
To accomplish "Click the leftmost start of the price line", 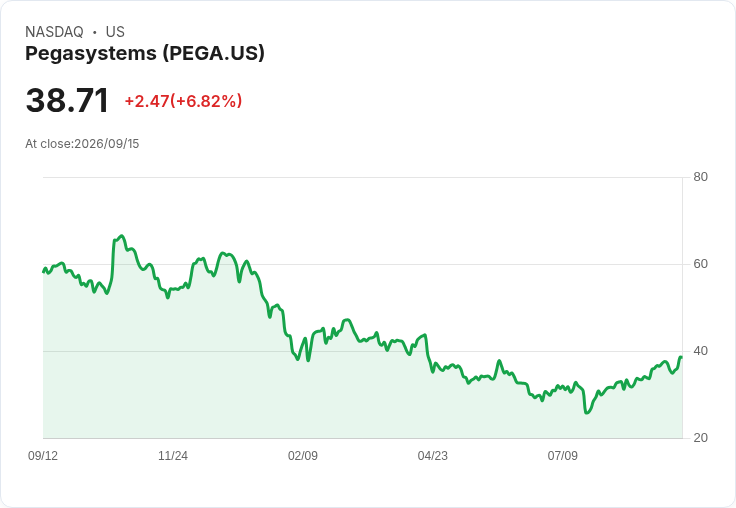I will pos(43,271).
